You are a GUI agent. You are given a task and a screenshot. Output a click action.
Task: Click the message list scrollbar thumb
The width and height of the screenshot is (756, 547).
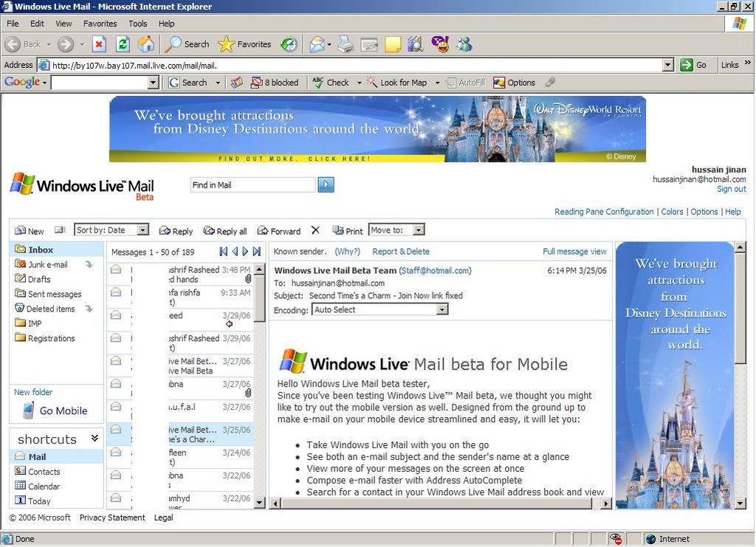[x=259, y=299]
